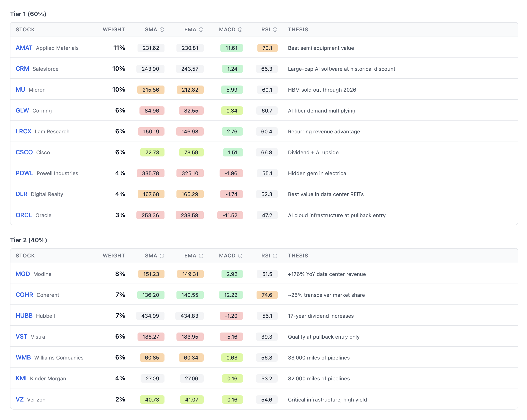Open the COHR Coherent ticker link
This screenshot has width=527, height=420.
point(24,295)
